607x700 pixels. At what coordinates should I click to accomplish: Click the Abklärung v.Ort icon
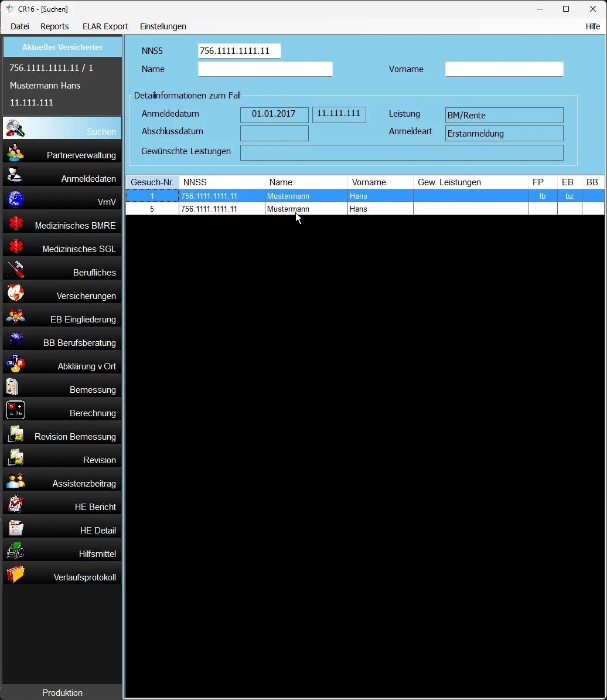[x=15, y=363]
